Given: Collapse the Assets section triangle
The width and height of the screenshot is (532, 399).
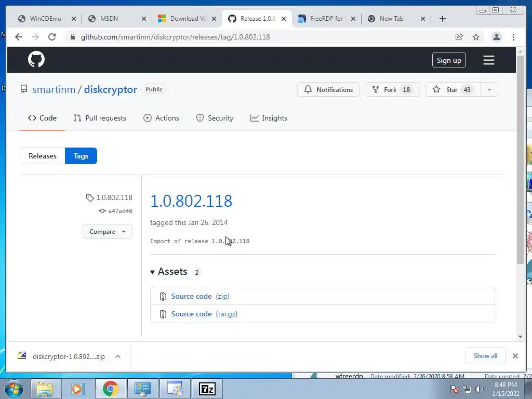Looking at the screenshot, I should [x=152, y=272].
